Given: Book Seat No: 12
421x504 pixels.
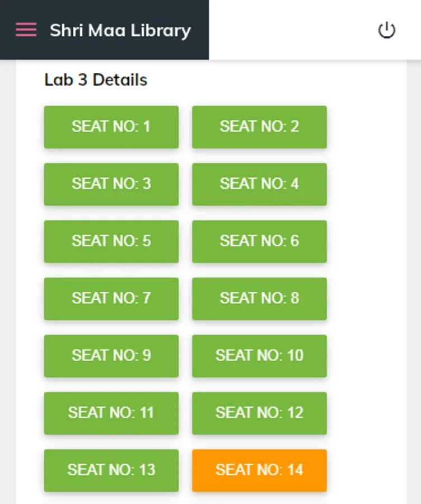Looking at the screenshot, I should tap(259, 413).
